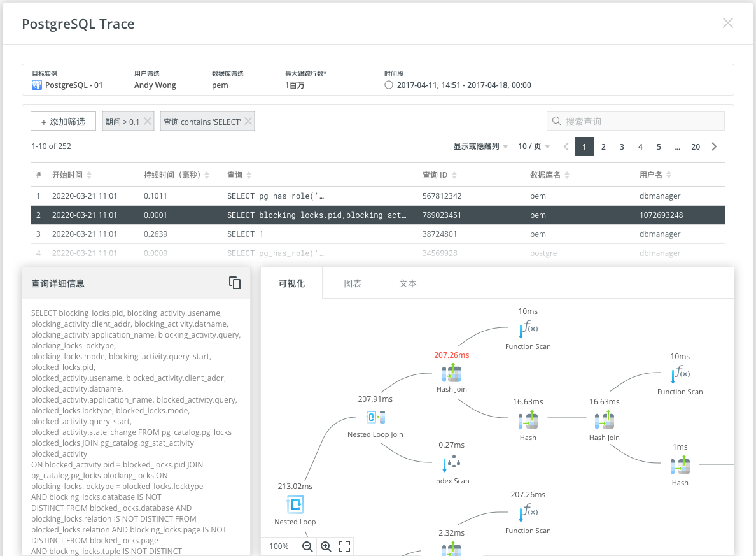The image size is (756, 556).
Task: Select the 16.63ms Hash Join node icon
Action: pyautogui.click(x=604, y=420)
